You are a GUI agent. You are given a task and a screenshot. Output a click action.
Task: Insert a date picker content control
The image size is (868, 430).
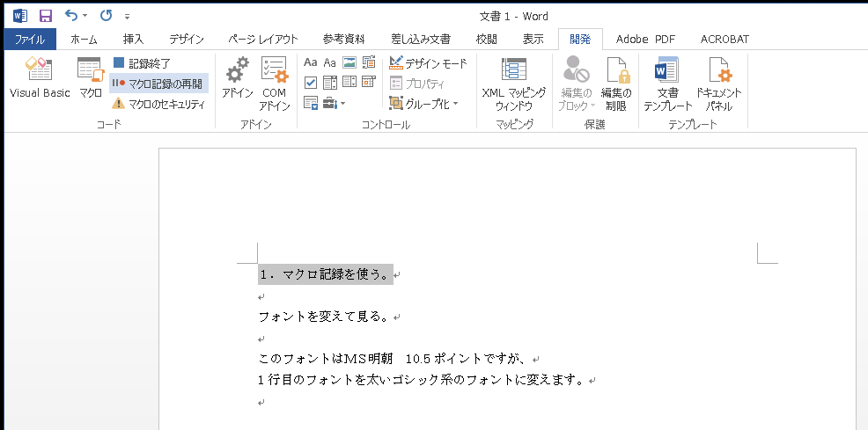369,83
